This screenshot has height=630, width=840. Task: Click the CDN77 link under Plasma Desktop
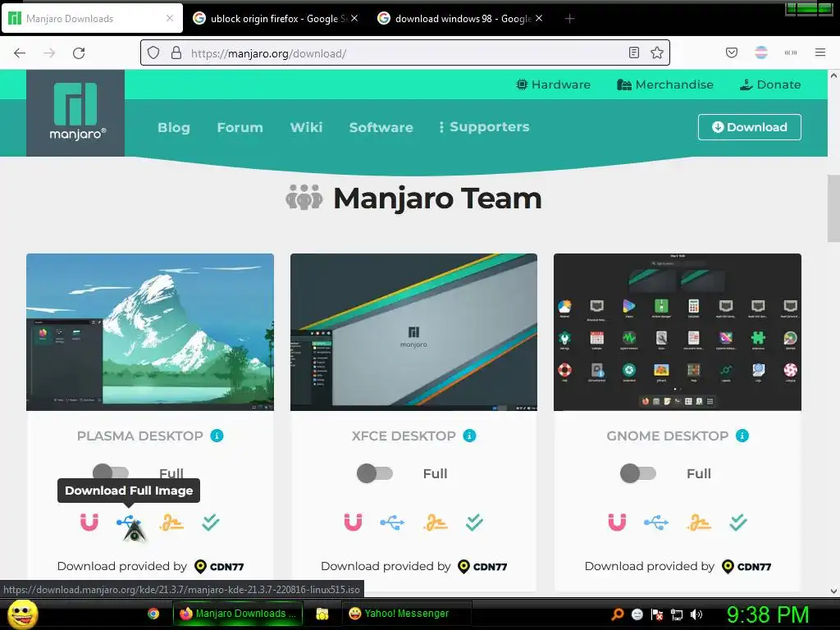219,566
